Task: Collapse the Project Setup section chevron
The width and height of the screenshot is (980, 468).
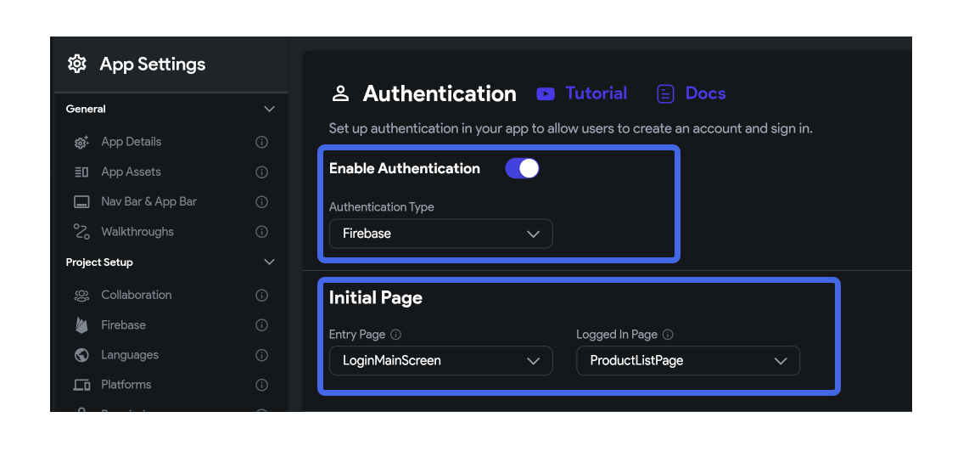Action: pyautogui.click(x=269, y=262)
